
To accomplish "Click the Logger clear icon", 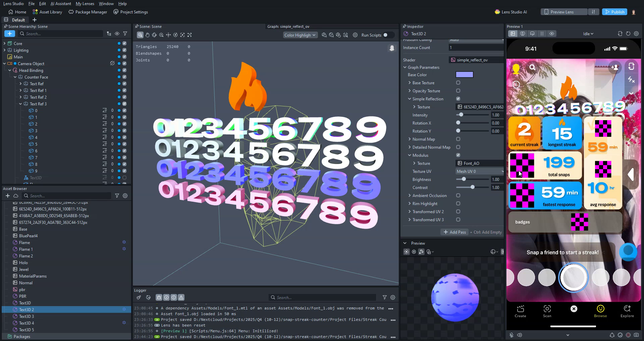I will coord(139,297).
